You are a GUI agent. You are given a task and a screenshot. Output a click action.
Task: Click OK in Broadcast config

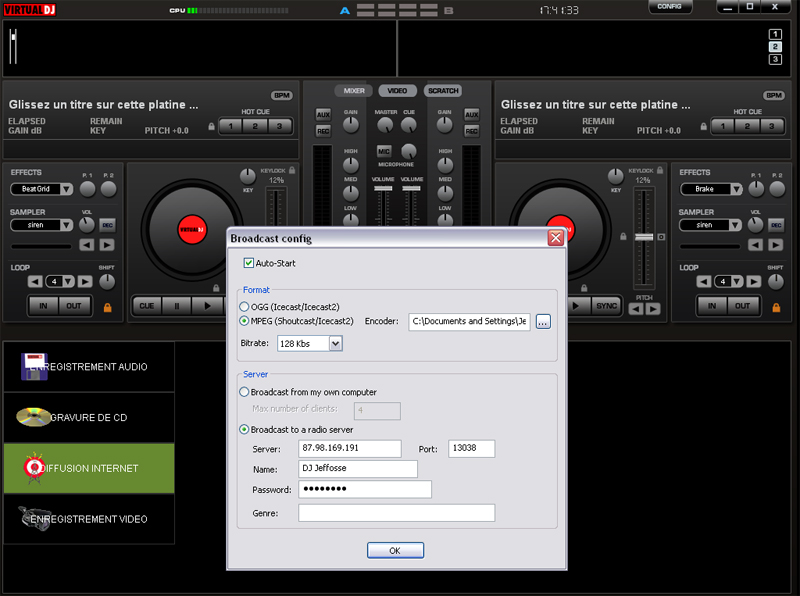(395, 551)
